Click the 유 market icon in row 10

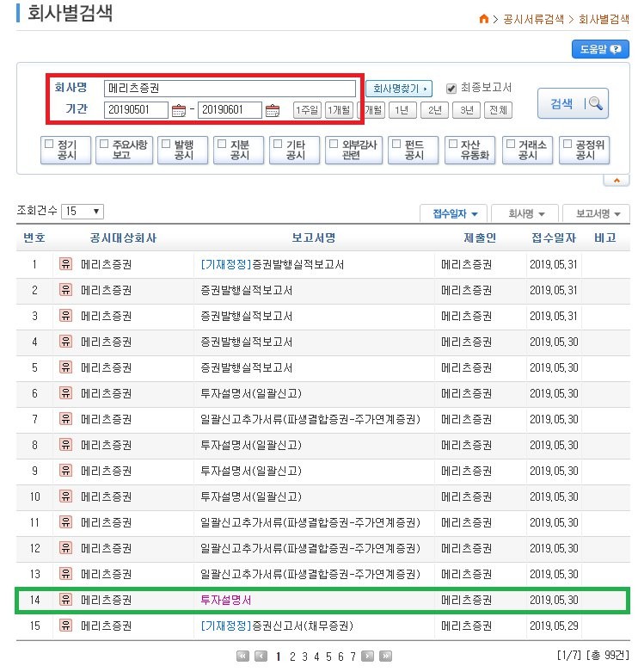pos(65,496)
